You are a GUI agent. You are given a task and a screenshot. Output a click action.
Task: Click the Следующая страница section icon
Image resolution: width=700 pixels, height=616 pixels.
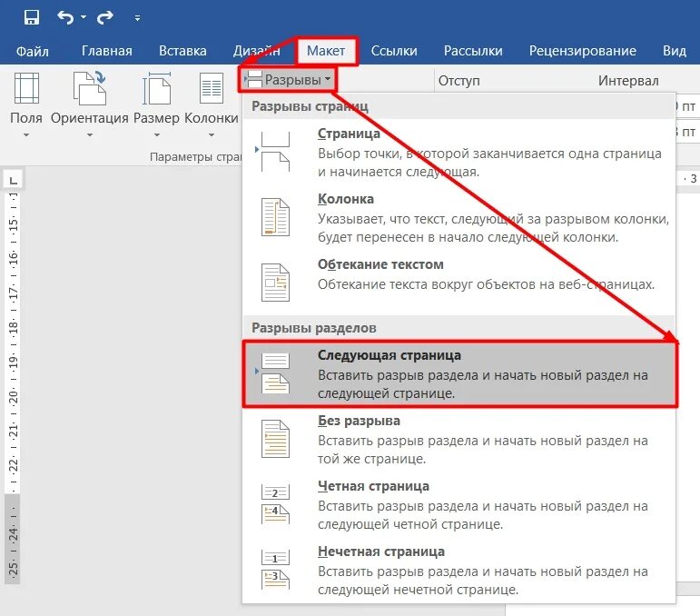click(274, 373)
